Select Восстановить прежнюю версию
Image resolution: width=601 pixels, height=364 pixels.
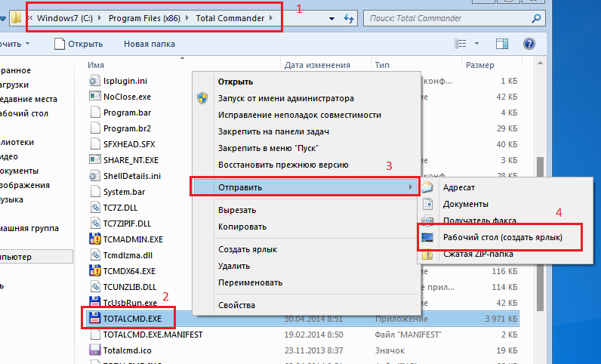tap(283, 165)
